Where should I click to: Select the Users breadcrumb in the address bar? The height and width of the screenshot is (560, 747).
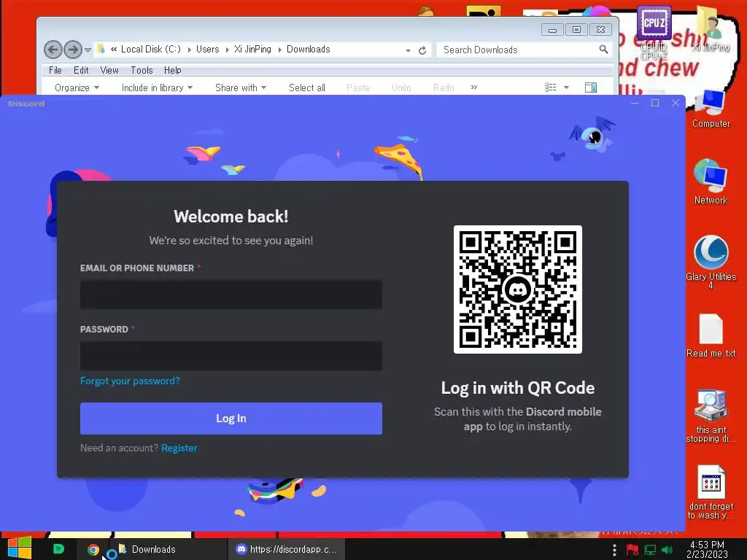(x=208, y=49)
